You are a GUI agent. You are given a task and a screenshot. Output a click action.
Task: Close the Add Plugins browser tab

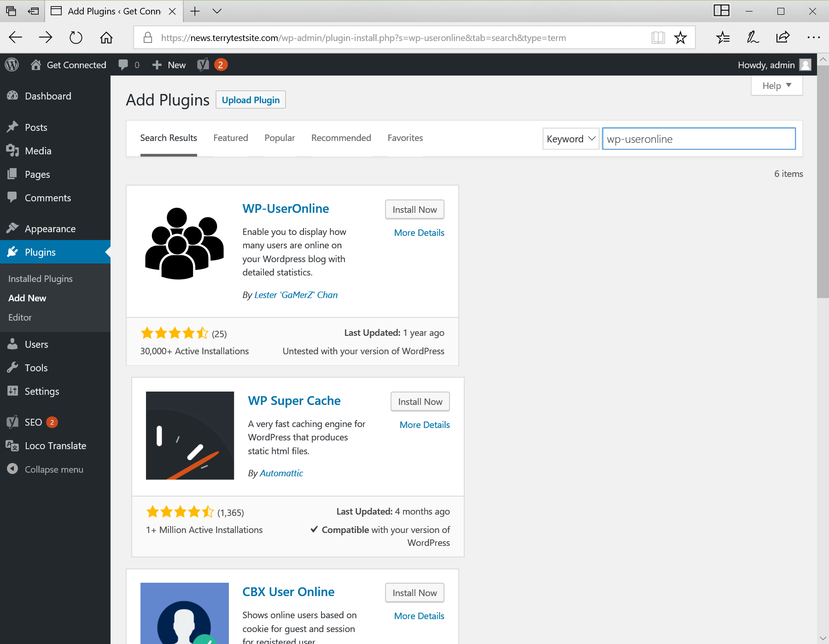(172, 11)
